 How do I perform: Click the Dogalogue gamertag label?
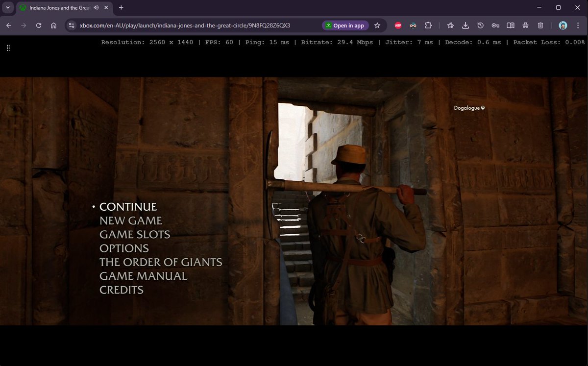[x=466, y=108]
